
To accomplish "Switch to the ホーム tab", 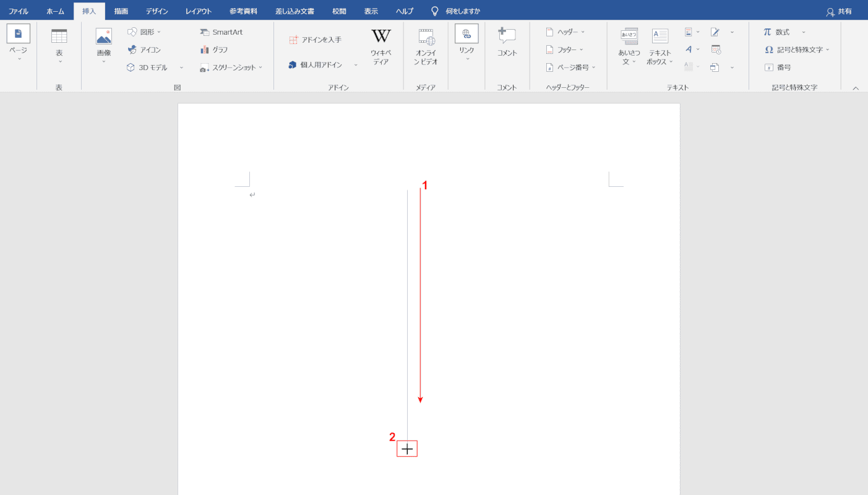I will (x=55, y=11).
